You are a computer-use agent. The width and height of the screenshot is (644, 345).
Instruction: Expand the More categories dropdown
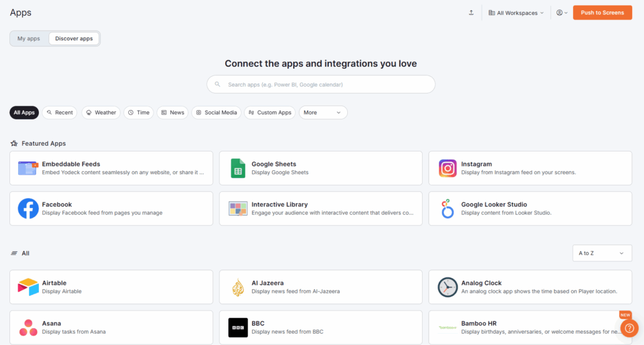[323, 112]
